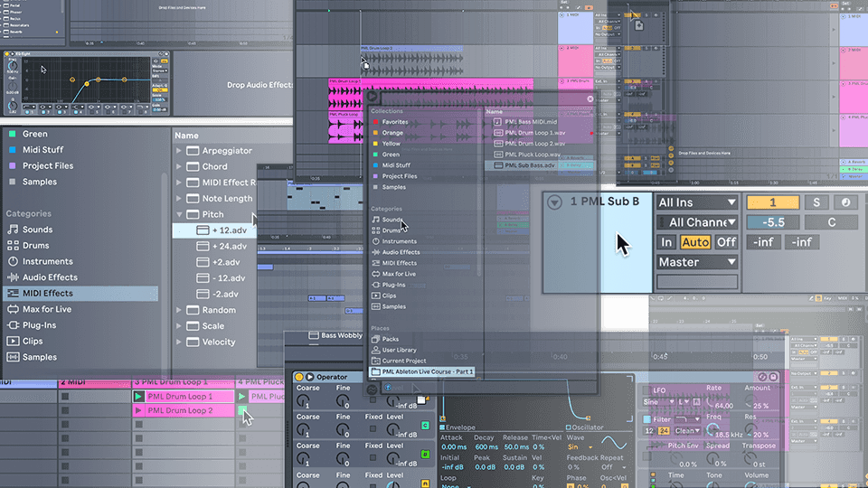Launch the PML Drum Loop 1 clip
The height and width of the screenshot is (488, 868).
pos(138,396)
